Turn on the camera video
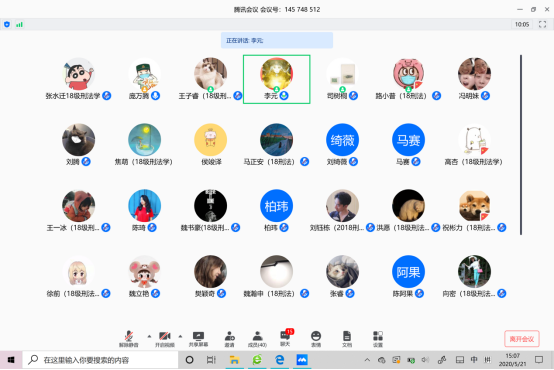The height and width of the screenshot is (370, 554). point(165,339)
